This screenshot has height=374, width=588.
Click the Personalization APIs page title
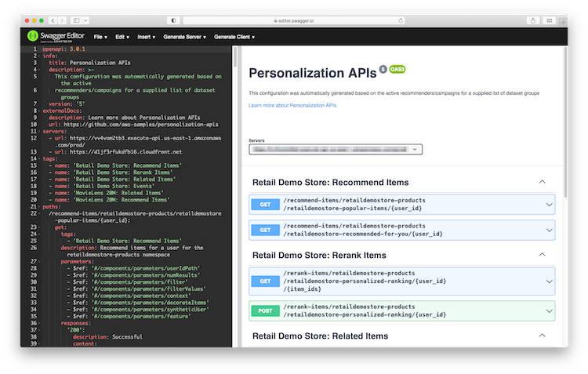pos(312,73)
